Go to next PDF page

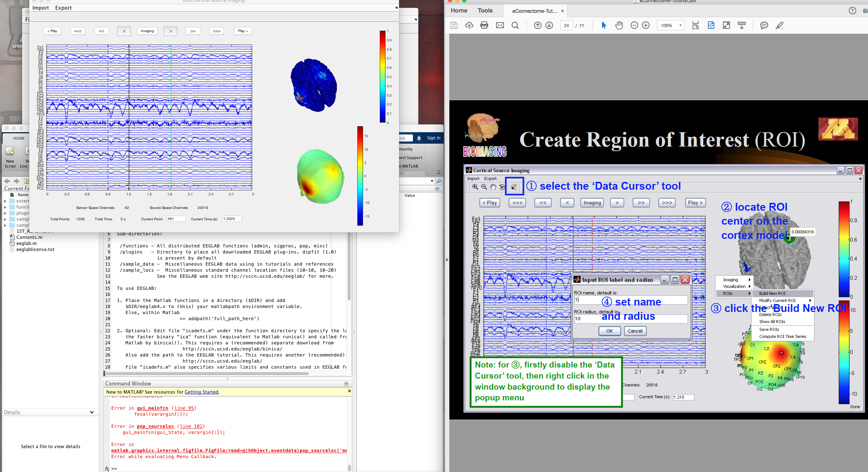(x=549, y=25)
